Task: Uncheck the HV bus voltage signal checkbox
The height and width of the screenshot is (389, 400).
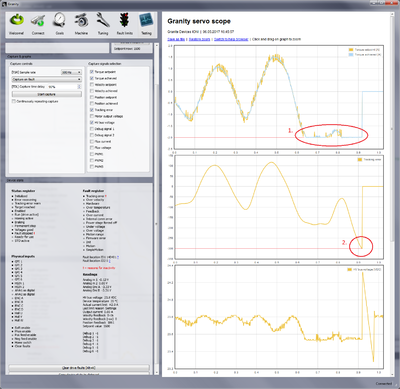Action: pos(92,122)
